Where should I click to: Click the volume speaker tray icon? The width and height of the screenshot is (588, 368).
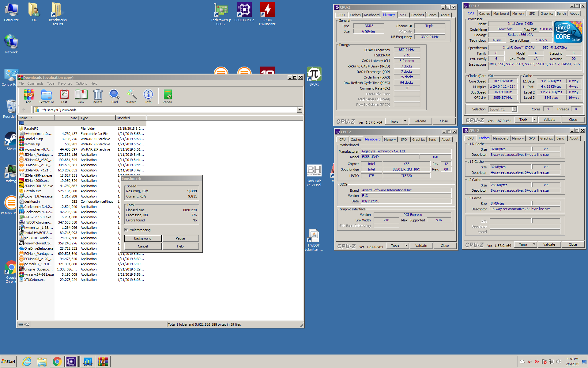[559, 362]
